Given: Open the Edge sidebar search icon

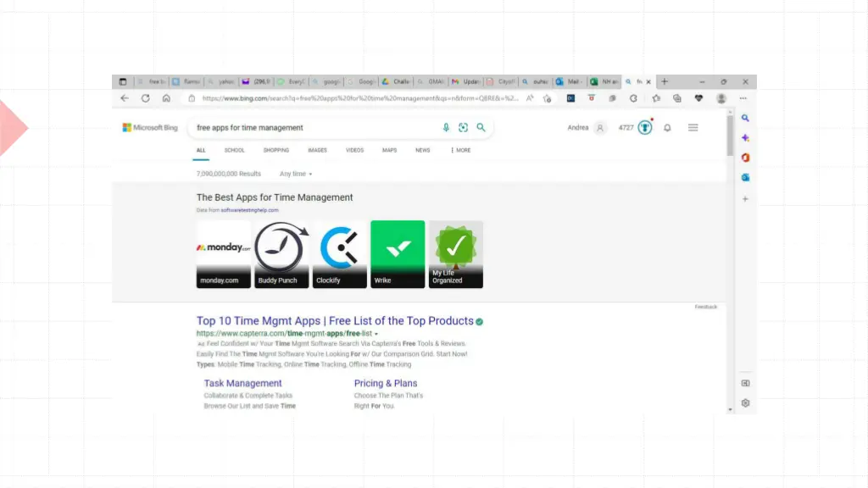Looking at the screenshot, I should (x=745, y=118).
